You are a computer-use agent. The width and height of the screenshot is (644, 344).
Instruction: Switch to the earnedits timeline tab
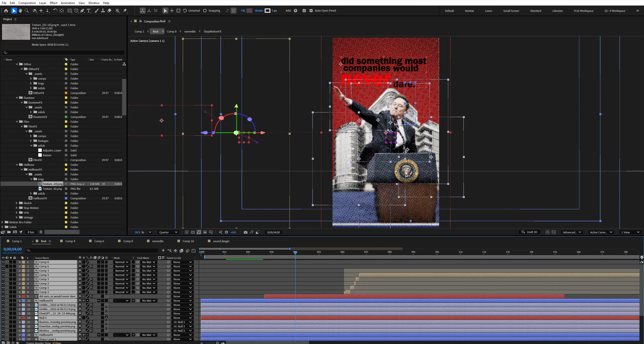click(158, 241)
